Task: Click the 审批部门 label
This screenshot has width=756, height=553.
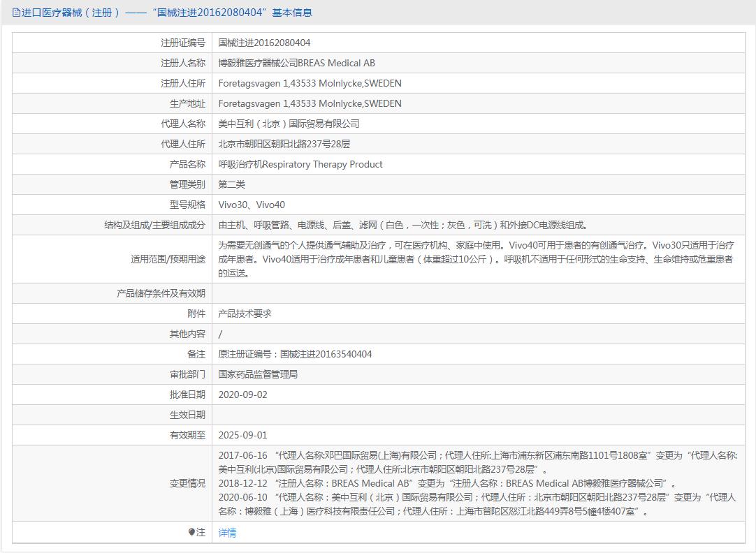Action: click(187, 374)
